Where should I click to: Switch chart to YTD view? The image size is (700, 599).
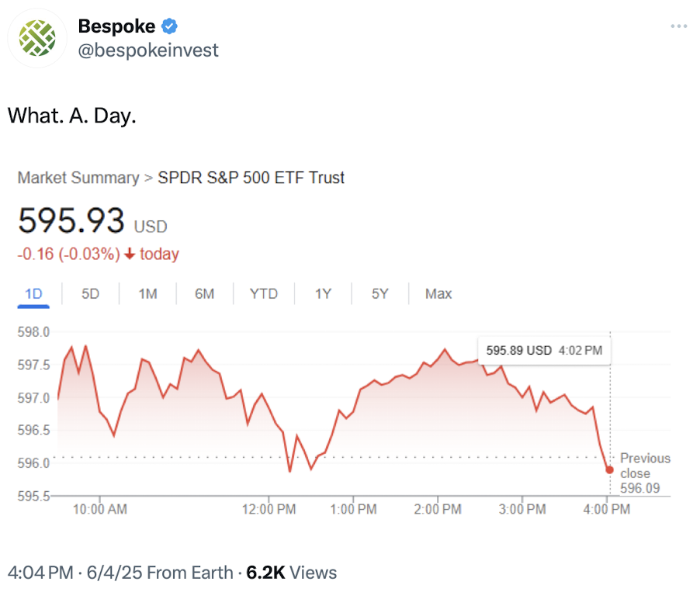264,294
